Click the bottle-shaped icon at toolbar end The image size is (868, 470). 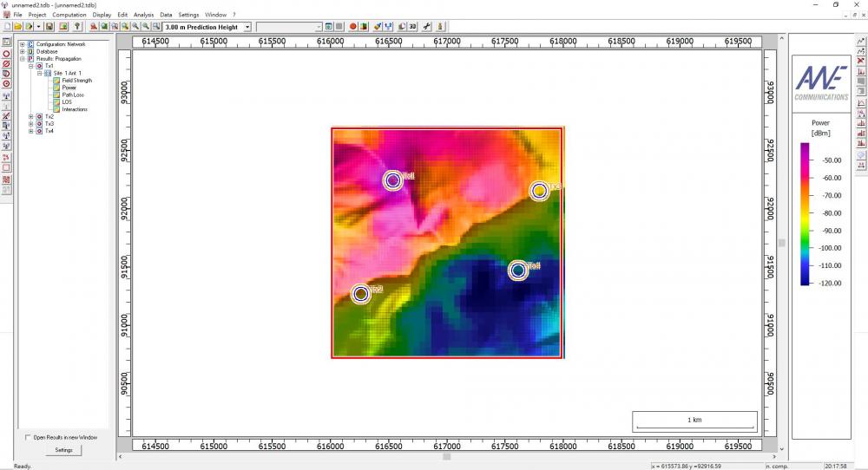(x=440, y=27)
